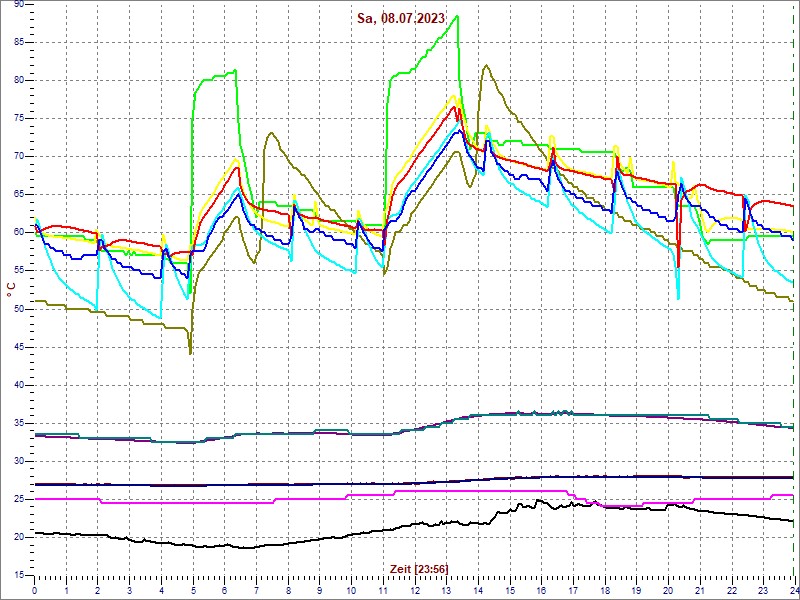Click the cyan curve's sharp dip after hour 20

point(678,298)
